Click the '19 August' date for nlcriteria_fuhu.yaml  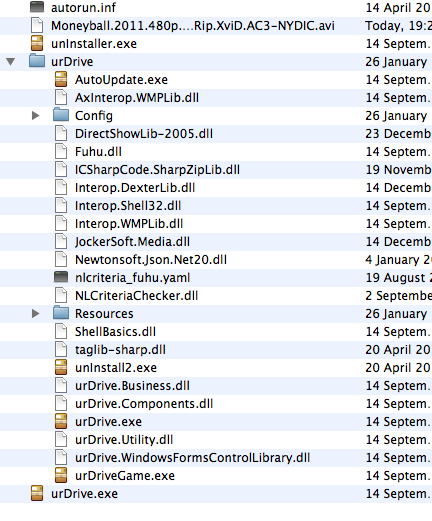(399, 278)
